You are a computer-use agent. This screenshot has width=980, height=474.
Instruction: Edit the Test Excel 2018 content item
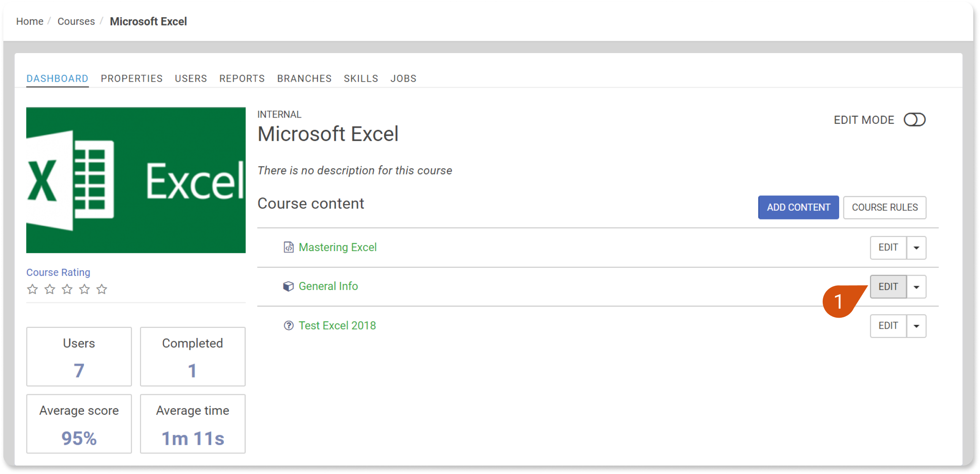point(888,326)
